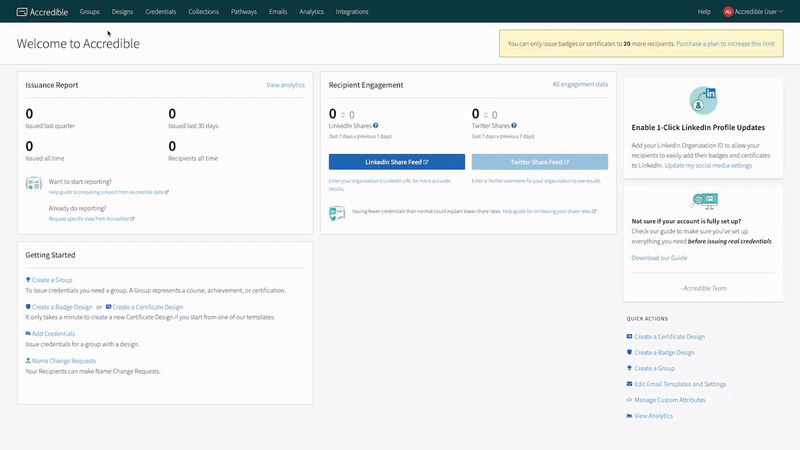Click the AU user avatar icon
Viewport: 800px width, 450px height.
pos(729,12)
